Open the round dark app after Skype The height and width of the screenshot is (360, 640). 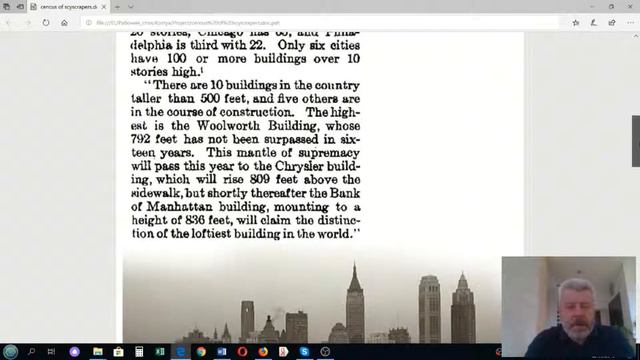pos(325,351)
